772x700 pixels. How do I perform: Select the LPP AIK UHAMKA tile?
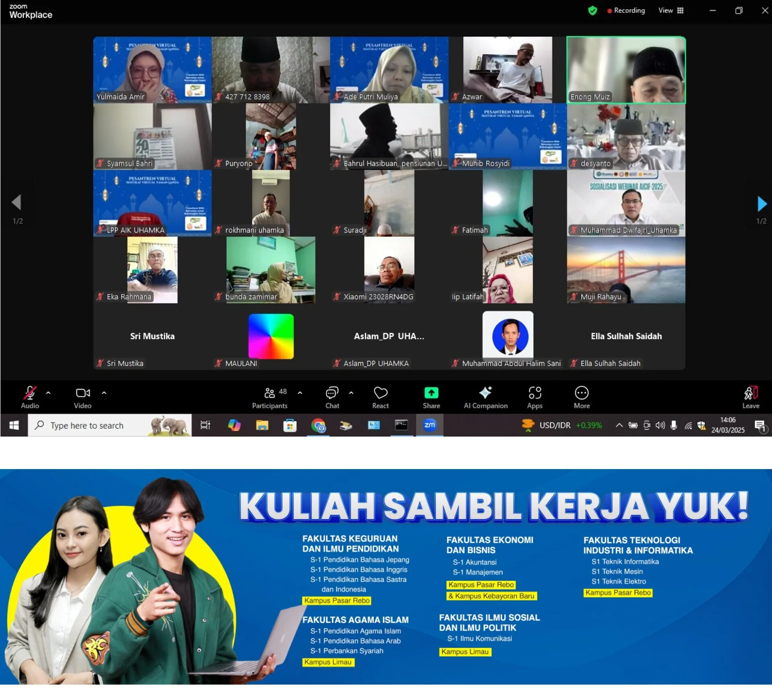[x=152, y=203]
